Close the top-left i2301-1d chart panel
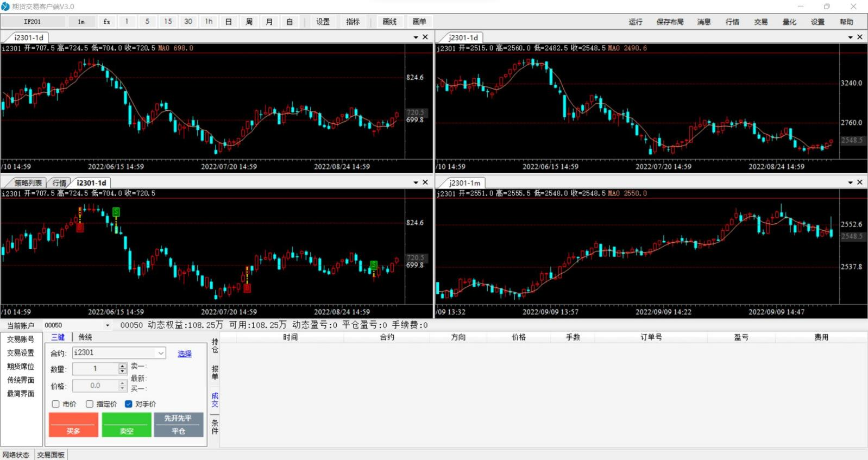This screenshot has width=868, height=460. click(425, 37)
